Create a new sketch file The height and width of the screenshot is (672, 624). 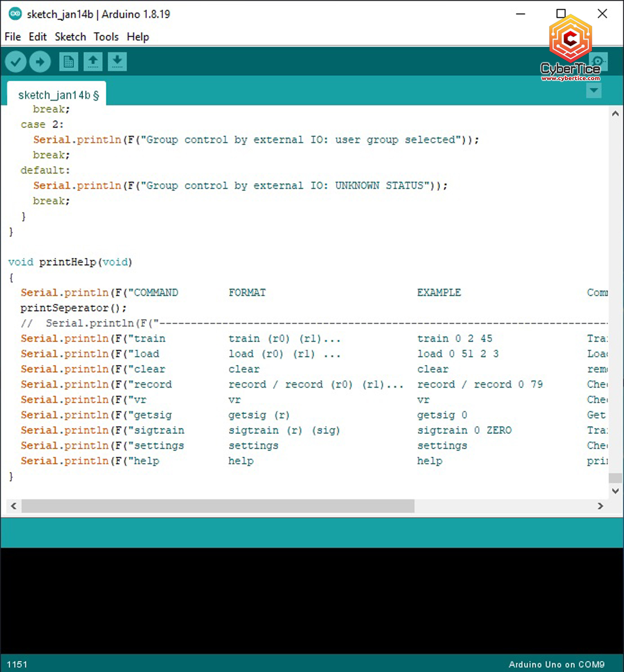coord(69,62)
